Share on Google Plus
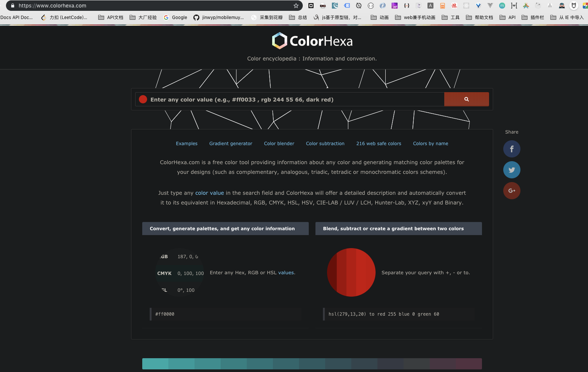Viewport: 588px width, 372px height. pyautogui.click(x=512, y=191)
